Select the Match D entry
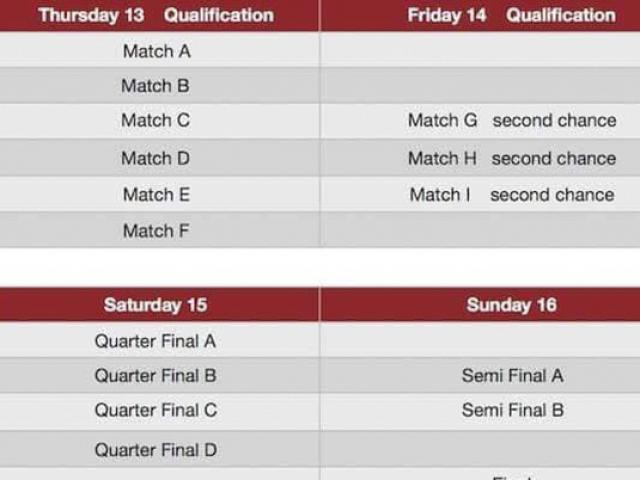Screen dimensions: 640x480 click(x=155, y=158)
